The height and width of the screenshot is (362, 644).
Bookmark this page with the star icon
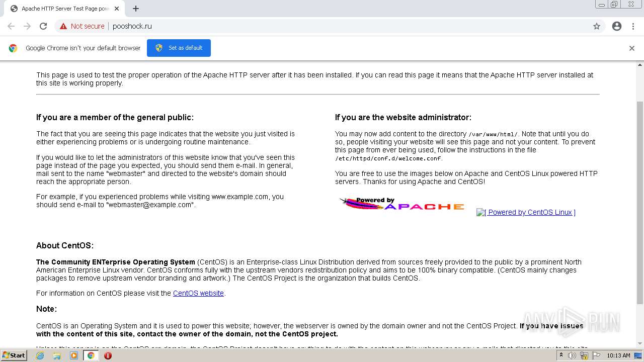tap(597, 26)
